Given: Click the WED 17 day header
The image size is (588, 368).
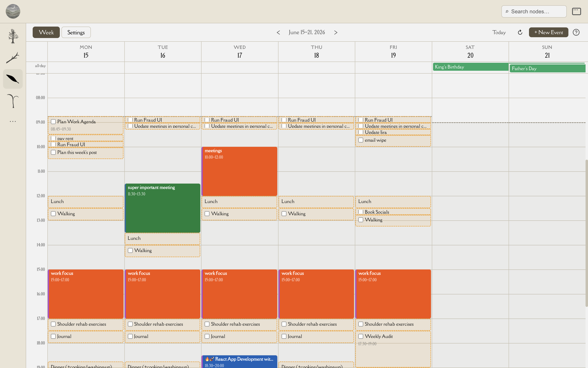Looking at the screenshot, I should pos(239,52).
